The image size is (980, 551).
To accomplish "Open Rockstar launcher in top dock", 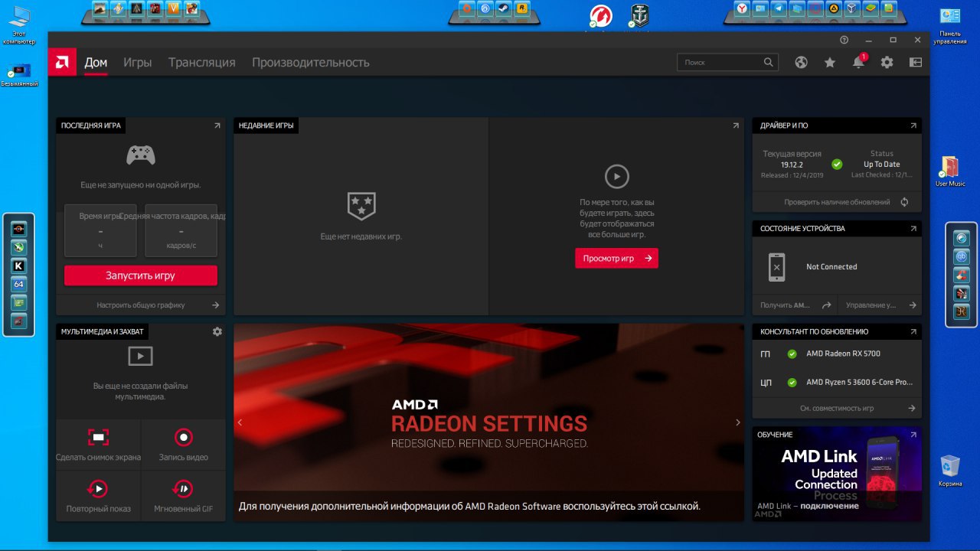I will pyautogui.click(x=521, y=9).
